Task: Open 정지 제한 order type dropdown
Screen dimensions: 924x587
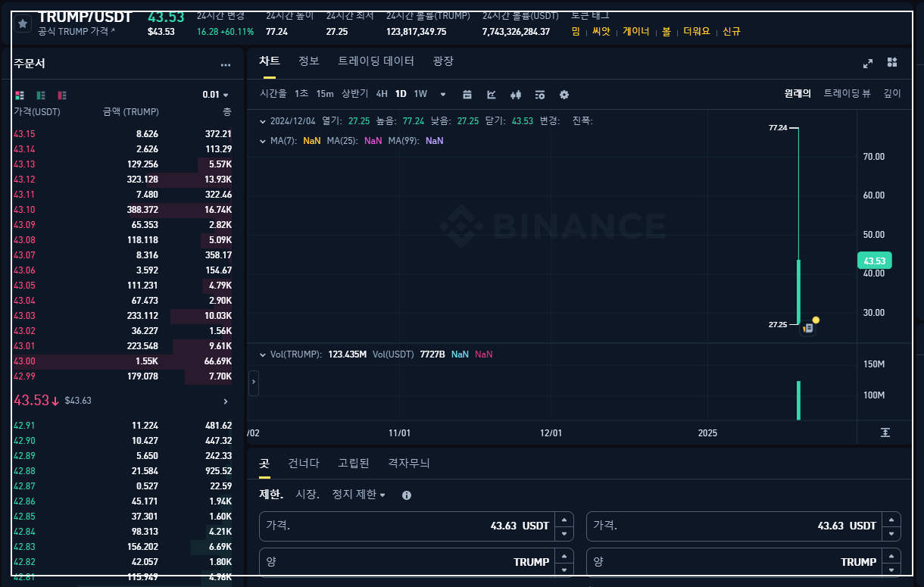Action: coord(359,495)
